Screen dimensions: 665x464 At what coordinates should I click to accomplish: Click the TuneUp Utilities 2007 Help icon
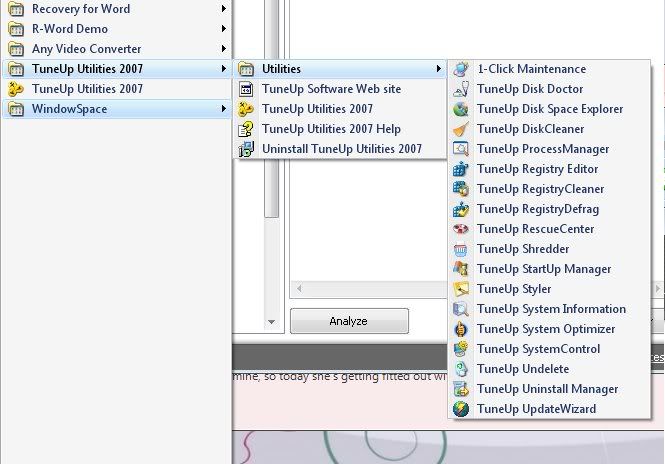246,129
